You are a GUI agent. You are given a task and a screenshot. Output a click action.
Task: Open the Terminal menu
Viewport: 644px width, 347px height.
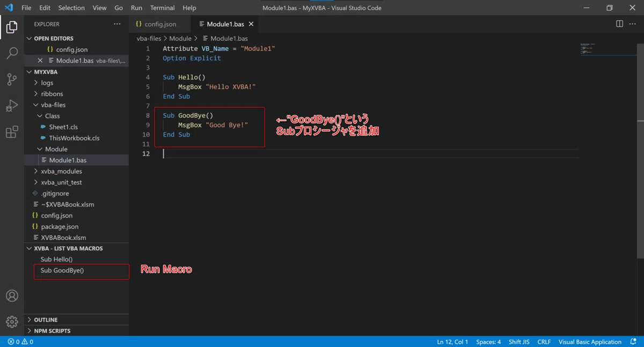(162, 8)
